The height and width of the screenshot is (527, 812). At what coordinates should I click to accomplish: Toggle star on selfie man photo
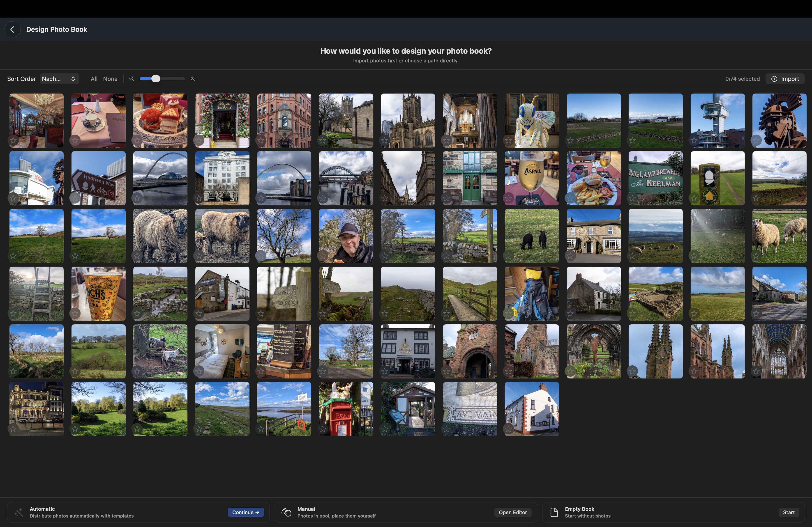pos(323,256)
